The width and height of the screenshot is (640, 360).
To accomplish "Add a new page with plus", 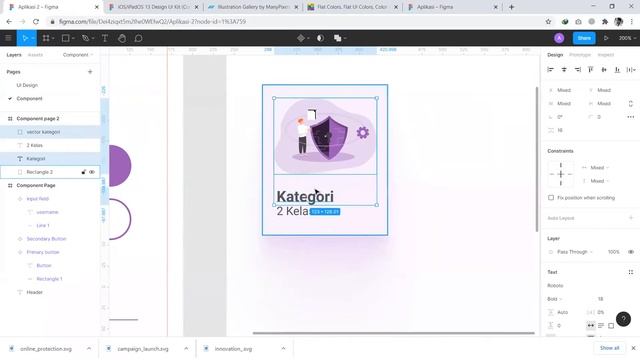I will click(90, 72).
